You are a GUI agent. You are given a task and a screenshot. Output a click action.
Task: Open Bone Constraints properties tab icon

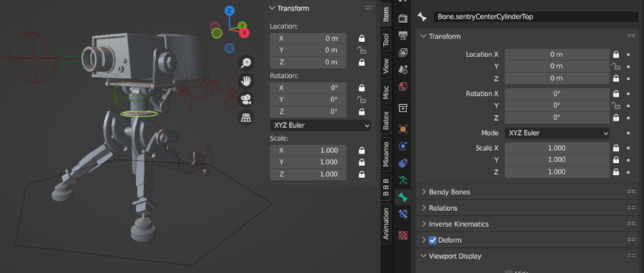[403, 214]
